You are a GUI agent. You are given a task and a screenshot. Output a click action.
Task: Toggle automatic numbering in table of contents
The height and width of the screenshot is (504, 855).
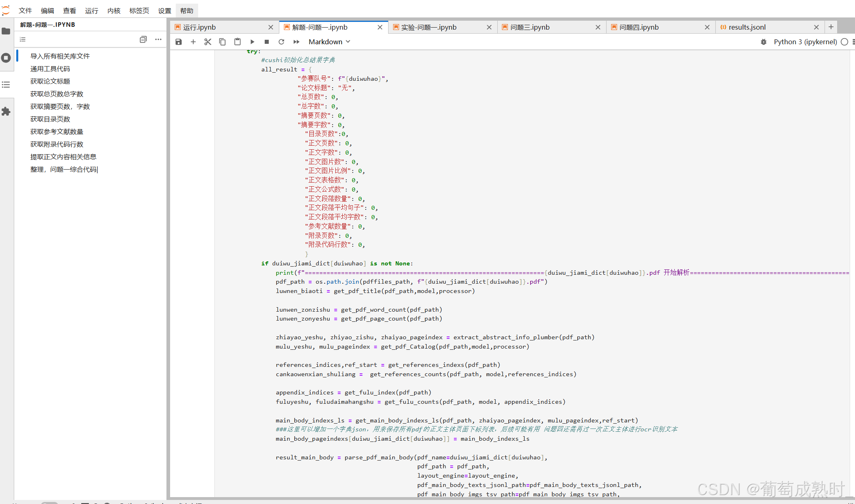pyautogui.click(x=23, y=39)
